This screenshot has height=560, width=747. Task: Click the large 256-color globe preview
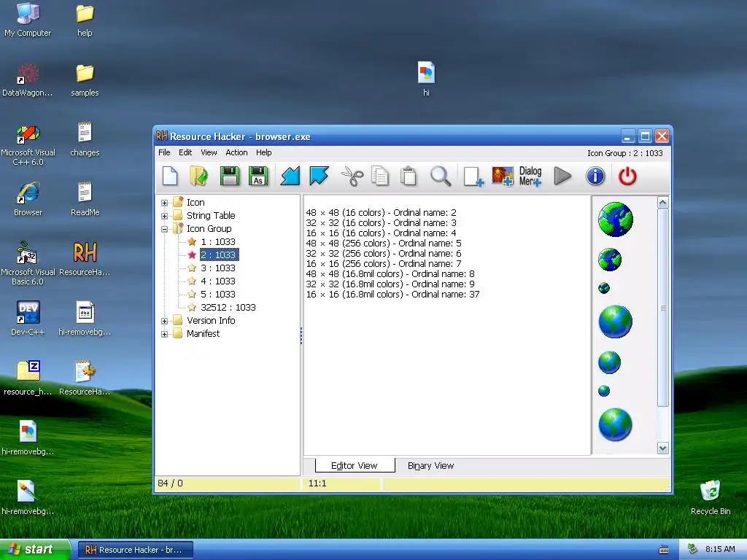coord(615,322)
